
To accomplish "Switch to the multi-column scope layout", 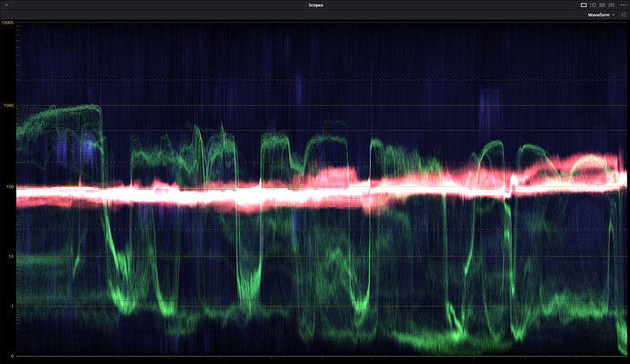I will [x=611, y=5].
